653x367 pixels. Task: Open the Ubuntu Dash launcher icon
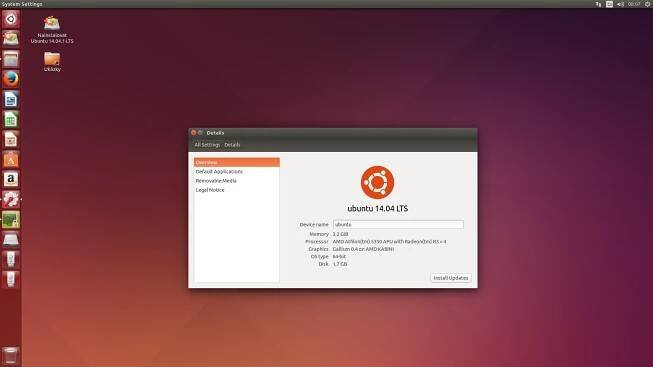(x=11, y=19)
